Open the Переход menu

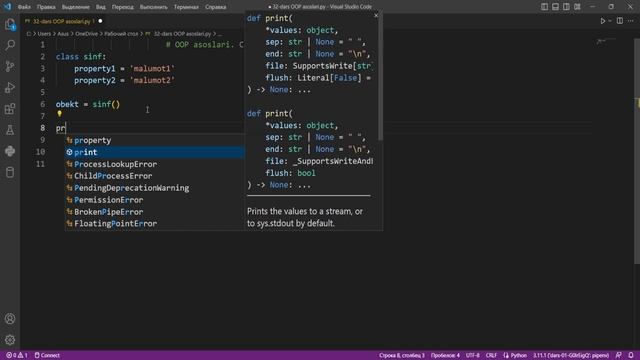(122, 7)
